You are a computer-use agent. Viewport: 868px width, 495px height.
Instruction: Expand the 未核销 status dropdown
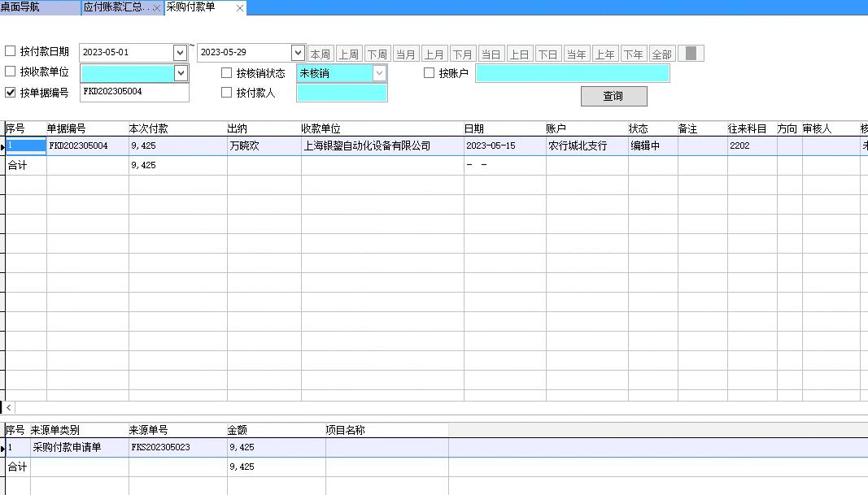point(379,73)
